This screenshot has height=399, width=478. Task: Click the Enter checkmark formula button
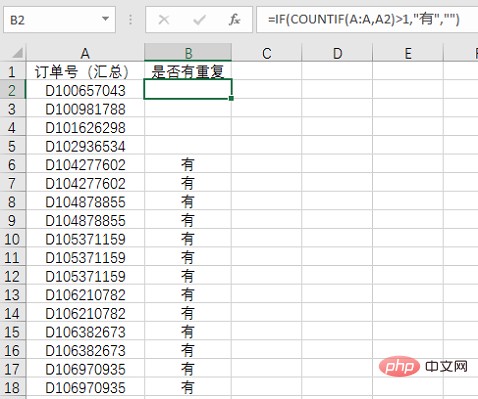[199, 20]
